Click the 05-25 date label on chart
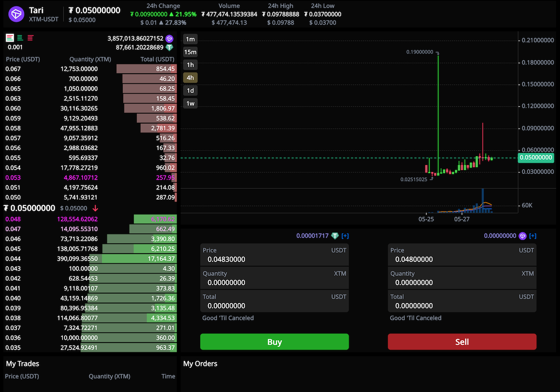The width and height of the screenshot is (560, 392). [426, 219]
